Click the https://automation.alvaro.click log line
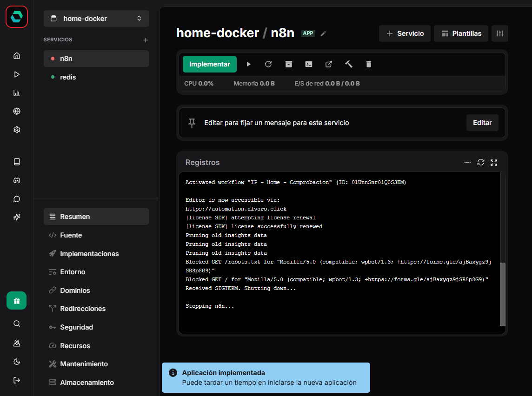Viewport: 532px width, 396px height. (x=236, y=209)
